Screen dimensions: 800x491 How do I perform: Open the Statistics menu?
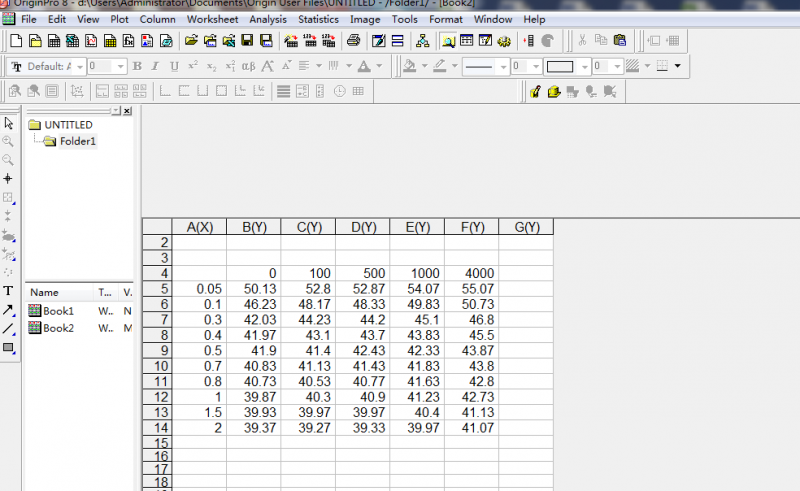(318, 19)
